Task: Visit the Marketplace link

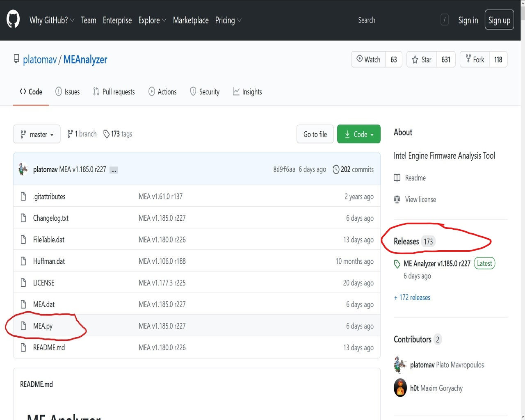Action: click(x=191, y=20)
